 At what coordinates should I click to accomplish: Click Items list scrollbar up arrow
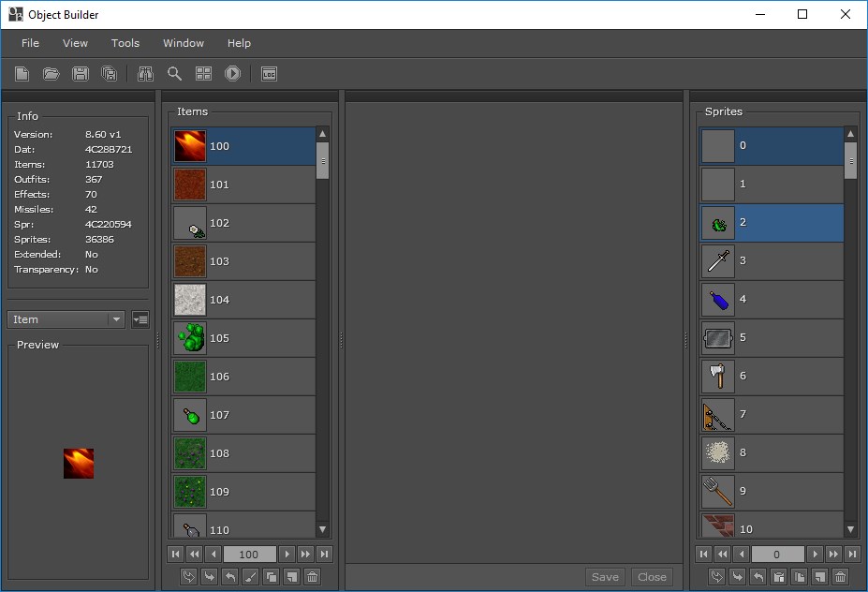(x=323, y=134)
